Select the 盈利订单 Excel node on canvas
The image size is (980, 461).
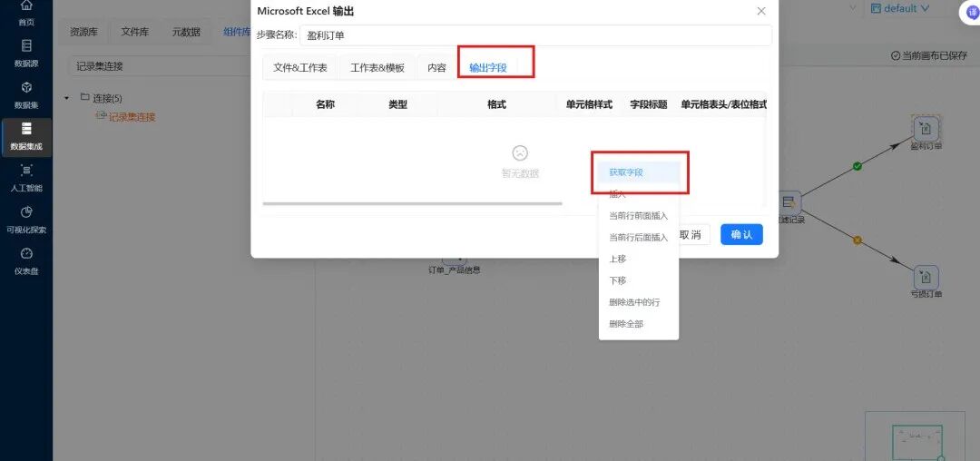click(926, 129)
